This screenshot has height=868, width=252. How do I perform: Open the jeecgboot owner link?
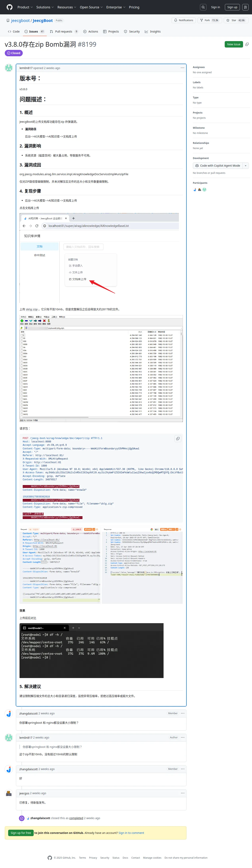(21, 21)
